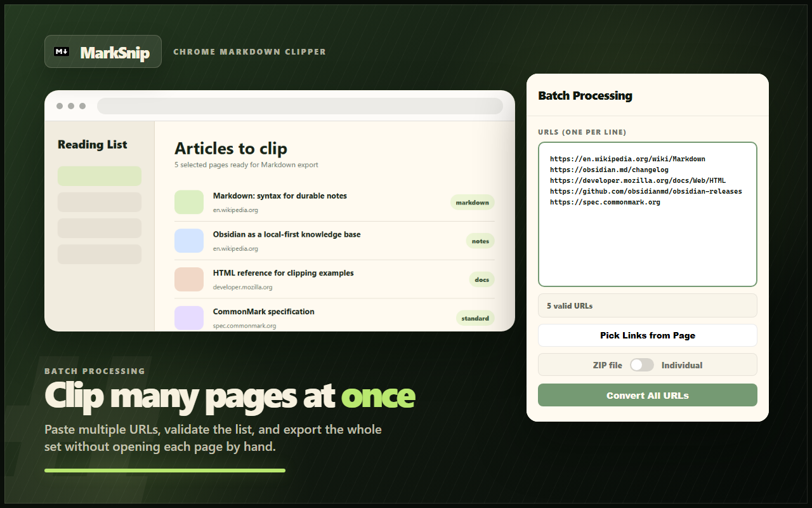Open "HTML reference for clipping examples" article

[x=284, y=273]
